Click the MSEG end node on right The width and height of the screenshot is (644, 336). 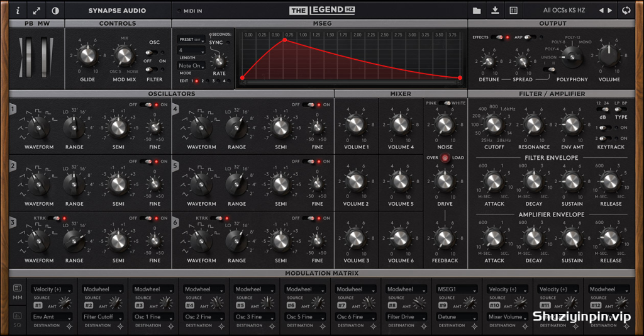(x=460, y=77)
